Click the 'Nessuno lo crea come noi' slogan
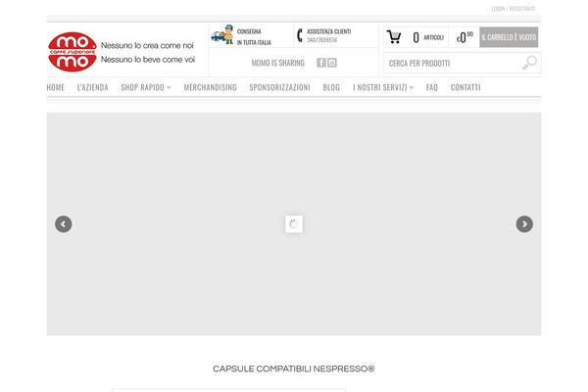The image size is (588, 392). [x=147, y=45]
